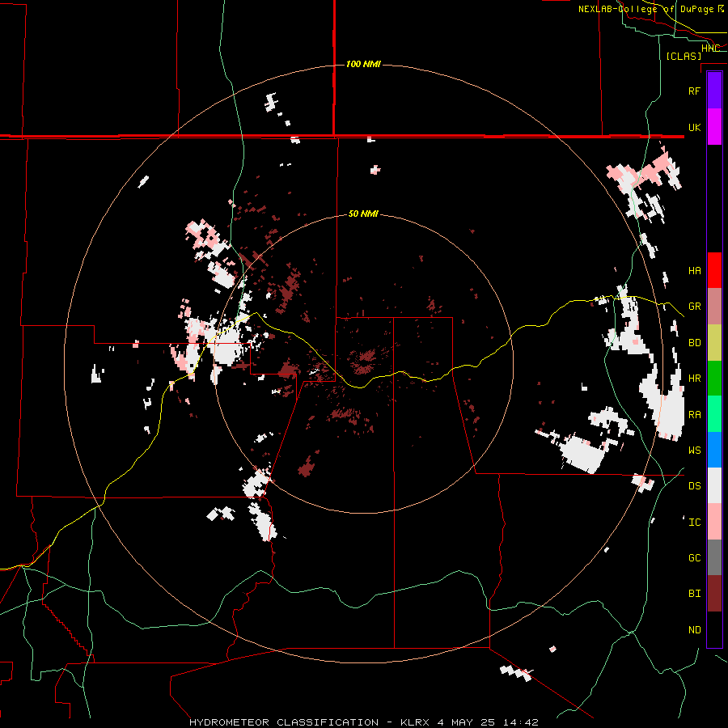Image resolution: width=728 pixels, height=728 pixels.
Task: Select the GC gray legend swatch
Action: [714, 557]
